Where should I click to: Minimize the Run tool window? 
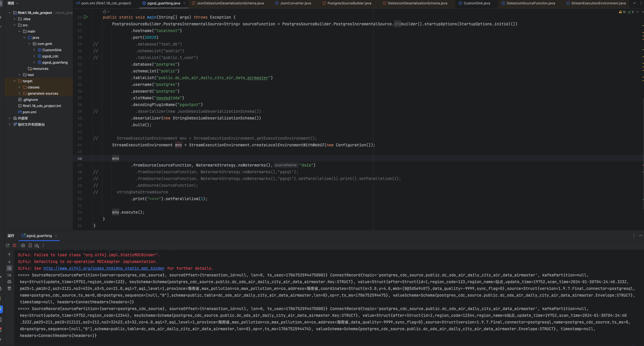640,236
